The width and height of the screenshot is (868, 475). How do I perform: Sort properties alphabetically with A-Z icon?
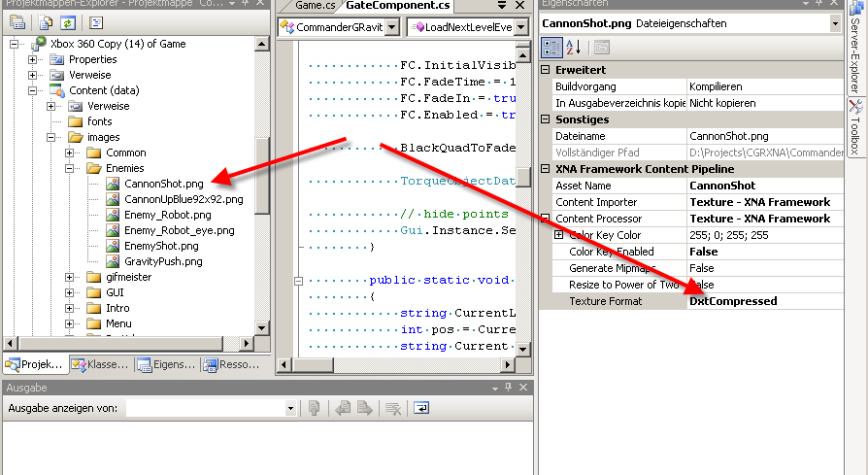[x=573, y=48]
